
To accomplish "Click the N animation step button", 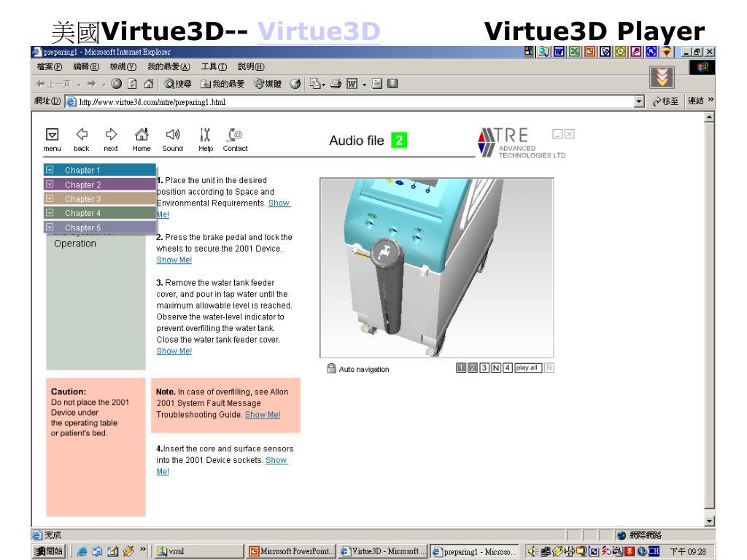I will coord(496,367).
